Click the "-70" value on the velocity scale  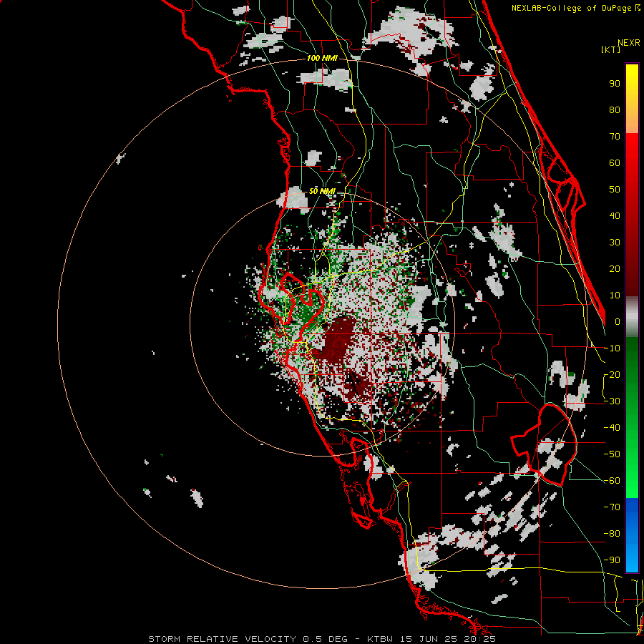pos(612,507)
